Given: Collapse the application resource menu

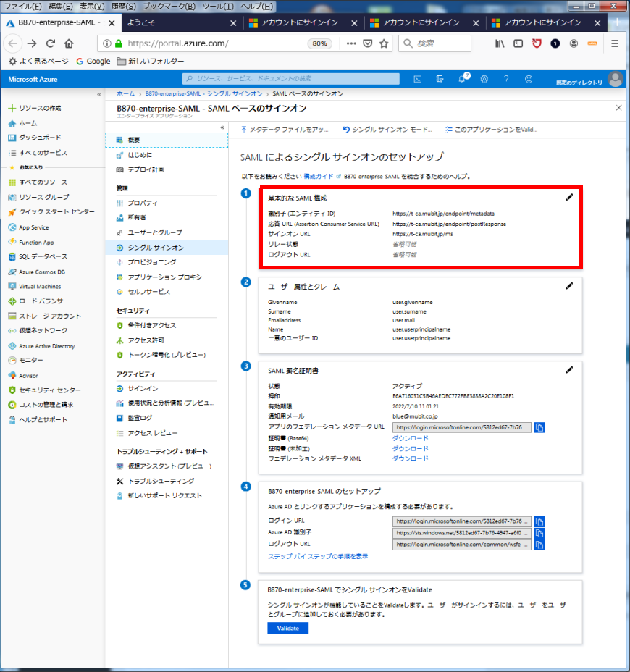Looking at the screenshot, I should click(222, 127).
